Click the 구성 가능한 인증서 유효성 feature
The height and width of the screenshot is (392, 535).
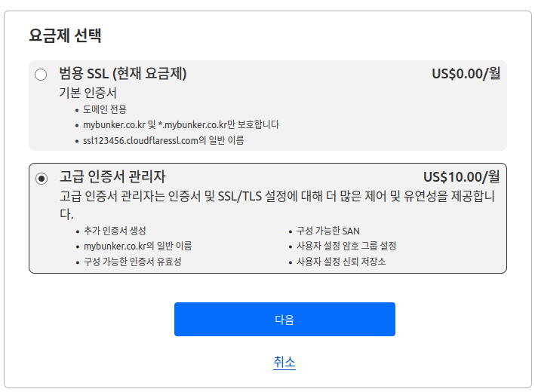click(133, 262)
